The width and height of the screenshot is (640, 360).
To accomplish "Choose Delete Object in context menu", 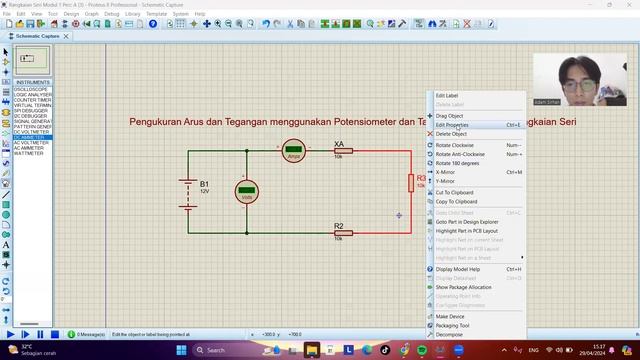I will (x=476, y=134).
